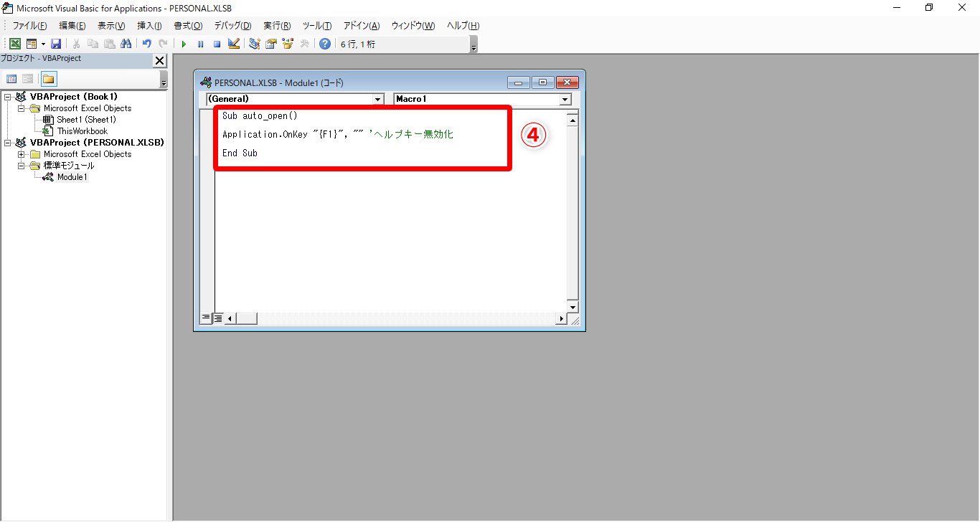Click the Copy toolbar icon
This screenshot has height=522, width=980.
pos(93,44)
